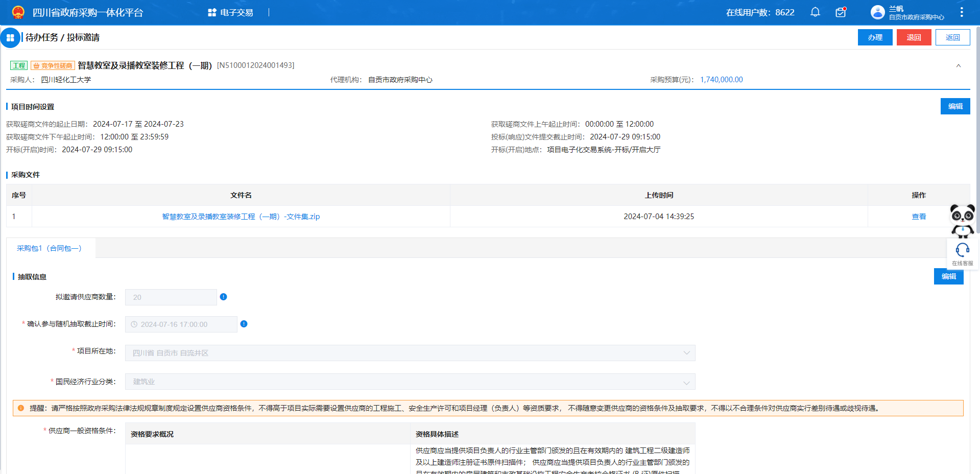Open 在线客服 headset support
Viewport: 980px width, 474px height.
(963, 254)
